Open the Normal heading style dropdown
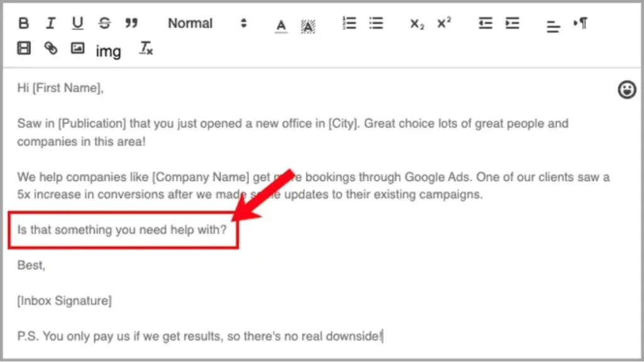644x362 pixels. (207, 23)
